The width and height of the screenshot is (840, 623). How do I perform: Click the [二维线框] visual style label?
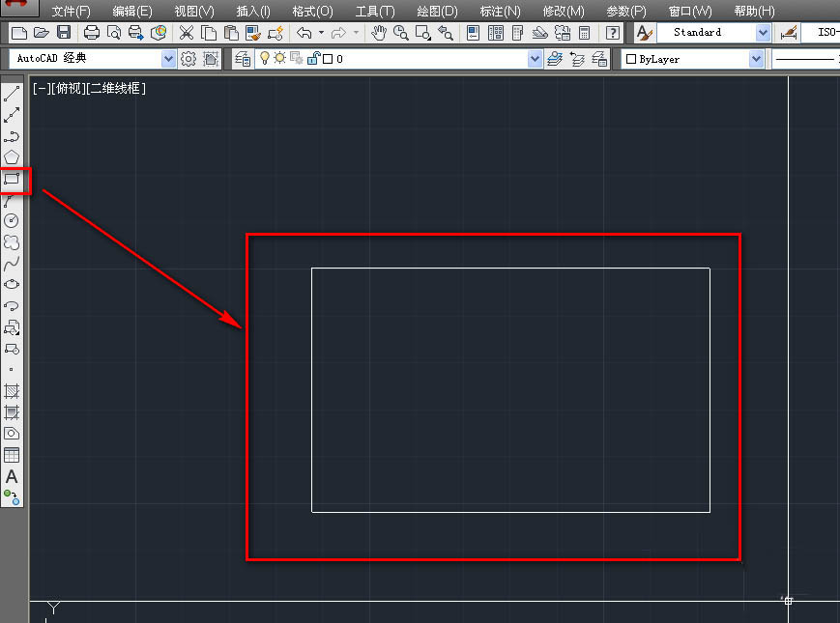point(116,88)
